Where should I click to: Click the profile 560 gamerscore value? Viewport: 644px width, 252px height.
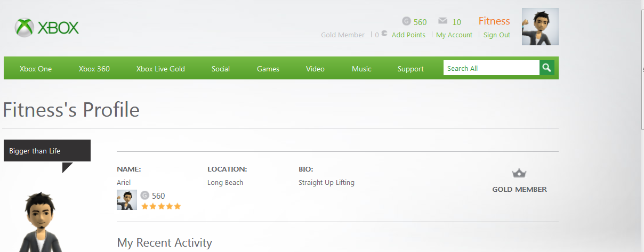pos(158,196)
